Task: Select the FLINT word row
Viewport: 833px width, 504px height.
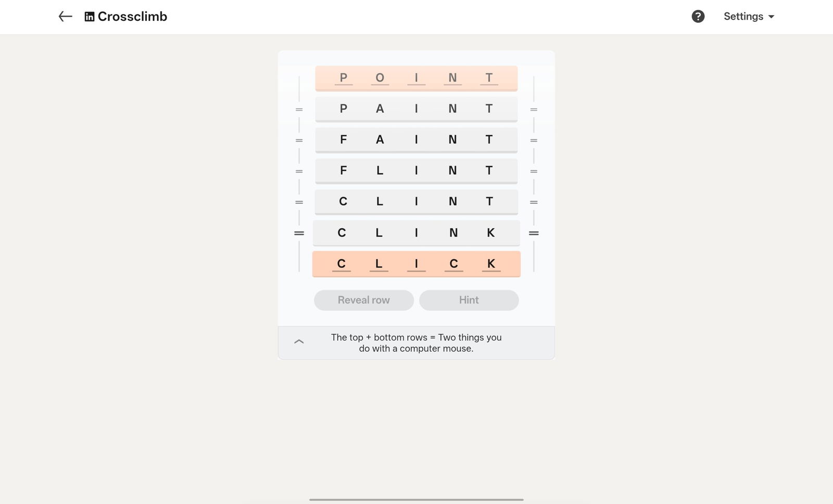Action: (416, 171)
